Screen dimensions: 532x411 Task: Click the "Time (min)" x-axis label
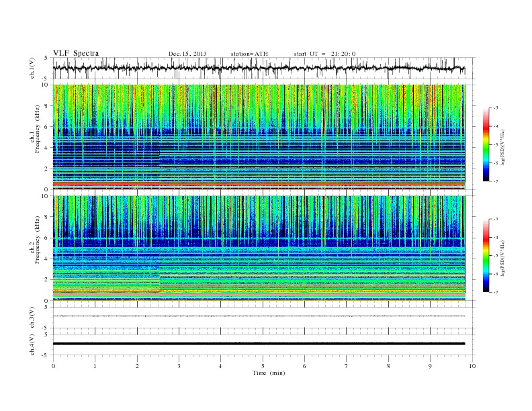pyautogui.click(x=269, y=373)
